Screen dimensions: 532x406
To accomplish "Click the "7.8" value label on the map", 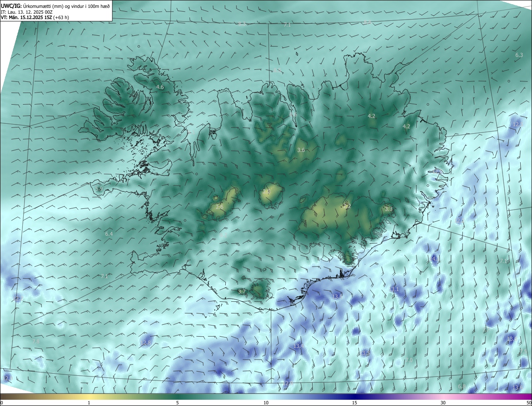I will [x=36, y=342].
